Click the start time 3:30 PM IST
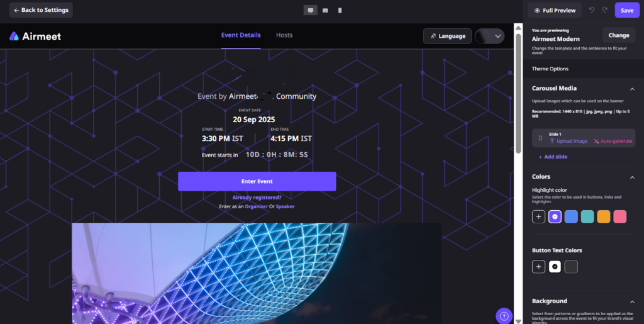The height and width of the screenshot is (324, 644). [x=222, y=138]
